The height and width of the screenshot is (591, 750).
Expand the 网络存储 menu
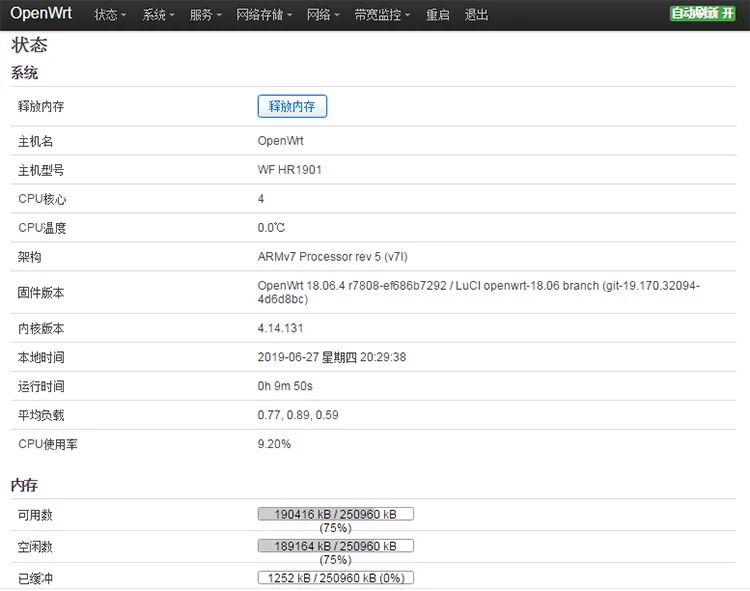264,15
